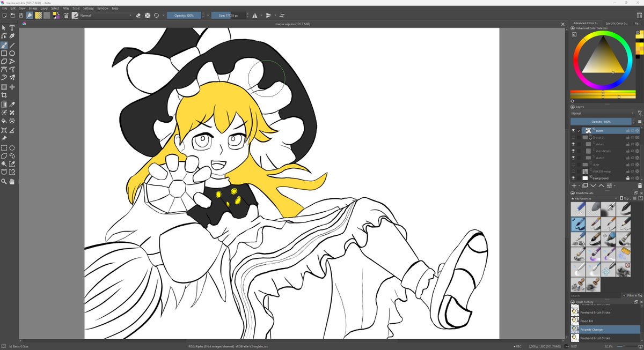Screen dimensions: 644x350
Task: Toggle Horizontal Mirror tool
Action: pos(255,16)
